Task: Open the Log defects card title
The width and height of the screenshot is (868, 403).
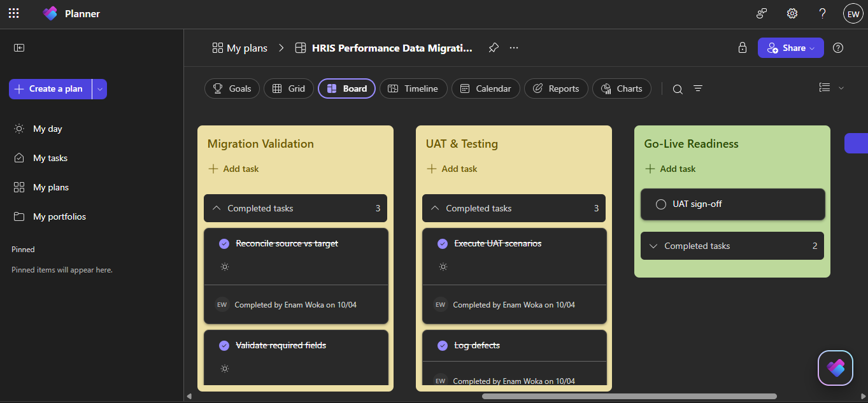Action: pyautogui.click(x=477, y=346)
